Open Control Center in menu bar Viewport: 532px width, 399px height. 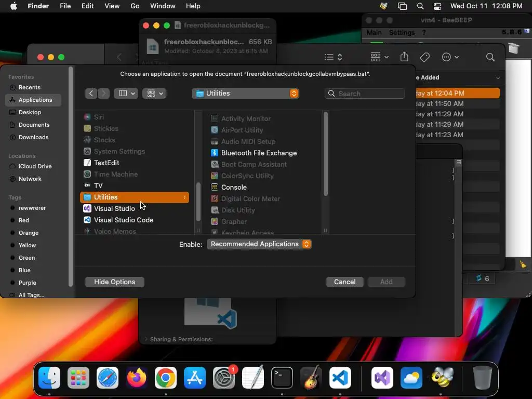tap(437, 6)
